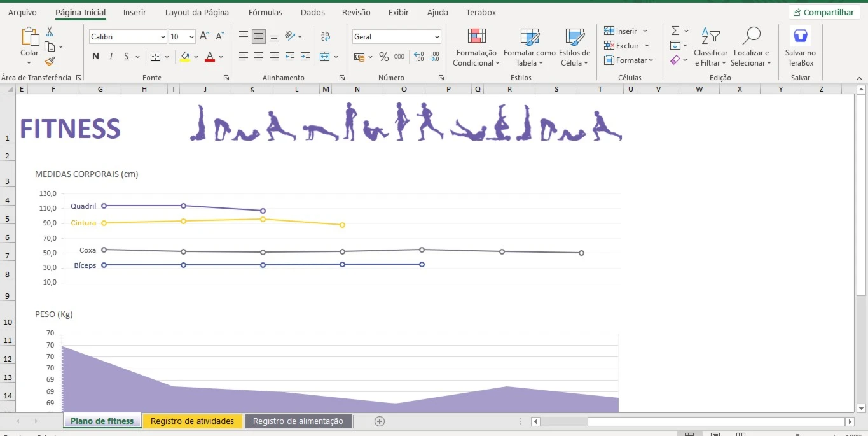Viewport: 868px width, 436px height.
Task: Toggle bold formatting (N)
Action: click(95, 57)
